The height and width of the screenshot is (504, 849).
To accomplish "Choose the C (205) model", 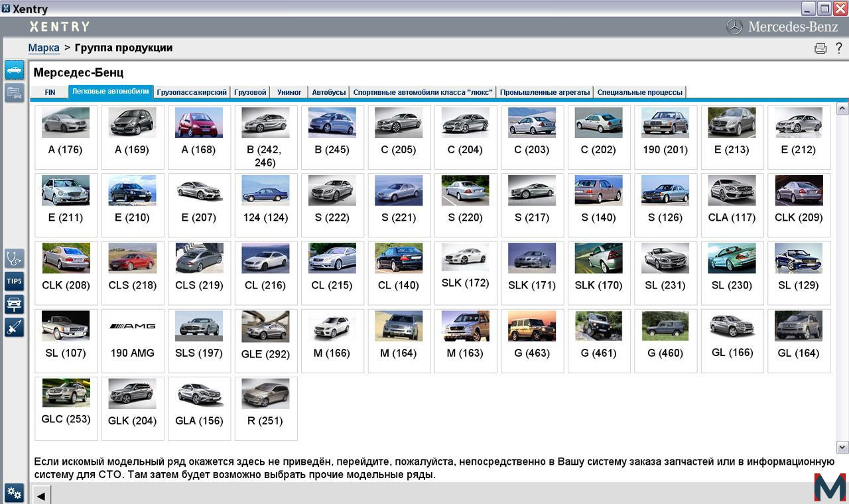I will click(x=399, y=137).
